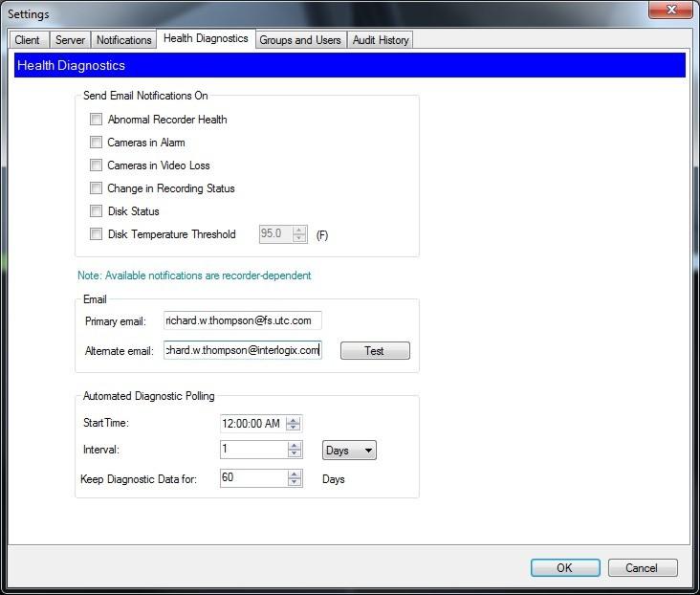Increase the polling Interval value
The height and width of the screenshot is (595, 700).
pos(295,446)
